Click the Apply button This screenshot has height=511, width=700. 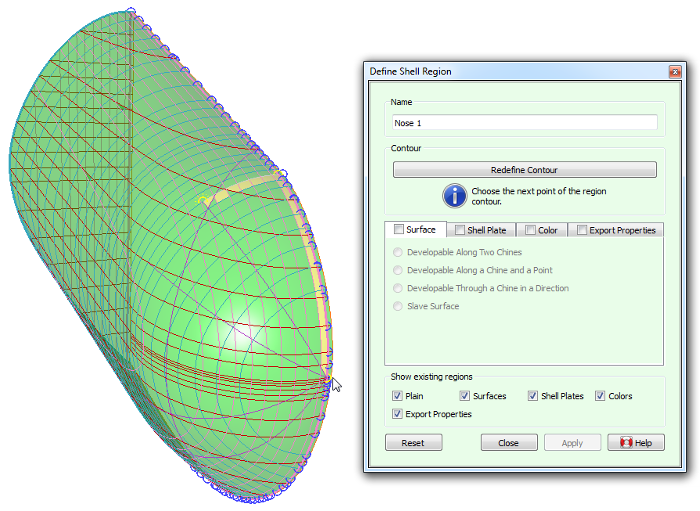click(x=572, y=443)
